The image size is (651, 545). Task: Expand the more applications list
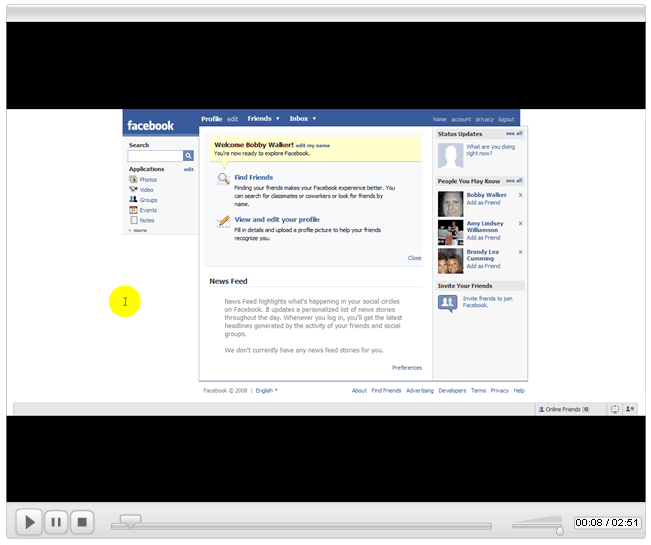(x=138, y=230)
